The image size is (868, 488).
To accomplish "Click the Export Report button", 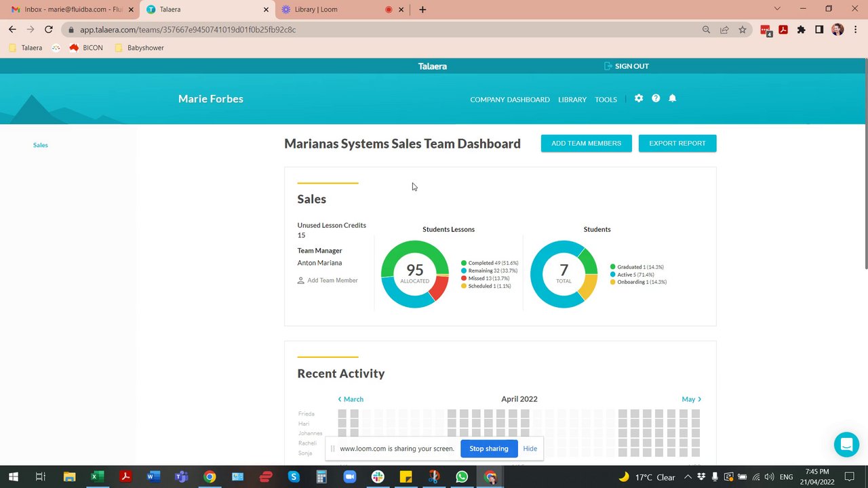I will (x=677, y=143).
